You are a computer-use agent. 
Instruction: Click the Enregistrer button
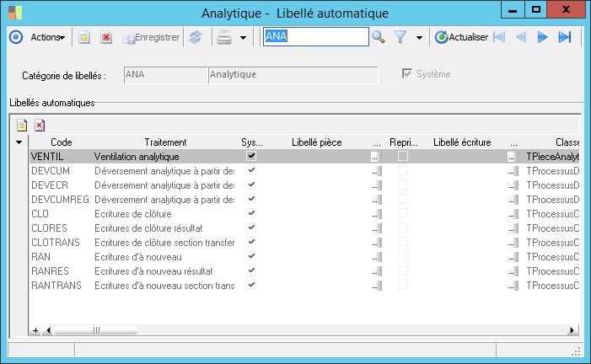click(x=151, y=37)
